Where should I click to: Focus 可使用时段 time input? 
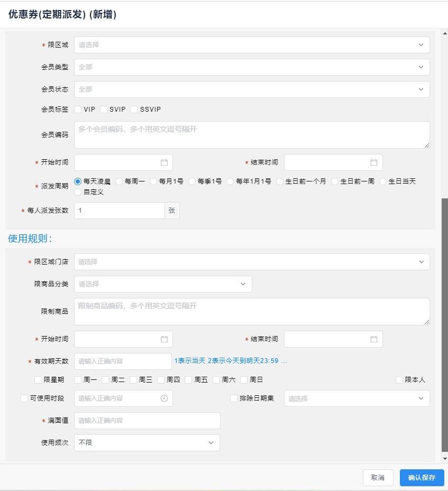coord(123,398)
